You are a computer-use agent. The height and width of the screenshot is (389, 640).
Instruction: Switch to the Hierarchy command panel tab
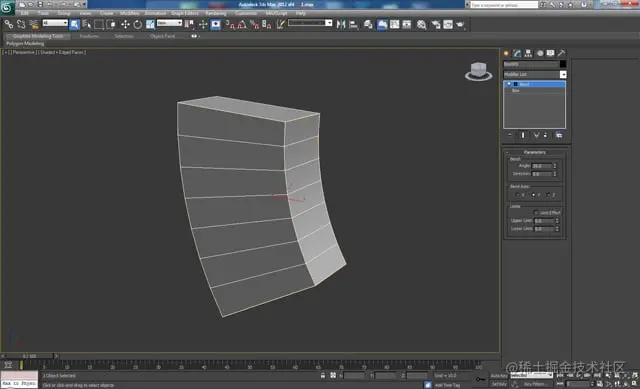pos(528,53)
